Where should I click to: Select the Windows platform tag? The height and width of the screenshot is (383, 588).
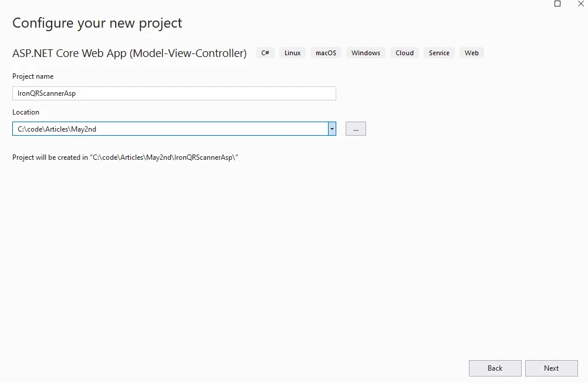[366, 53]
